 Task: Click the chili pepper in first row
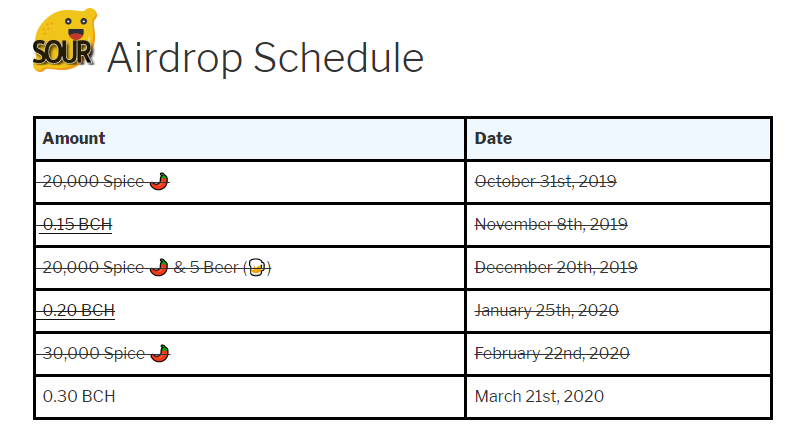[x=159, y=181]
